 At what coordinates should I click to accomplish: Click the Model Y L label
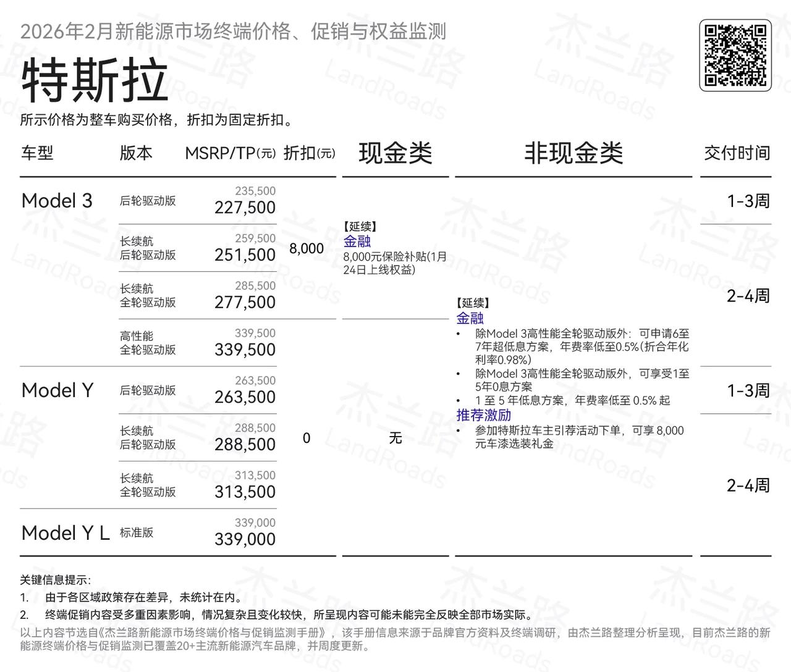(64, 532)
